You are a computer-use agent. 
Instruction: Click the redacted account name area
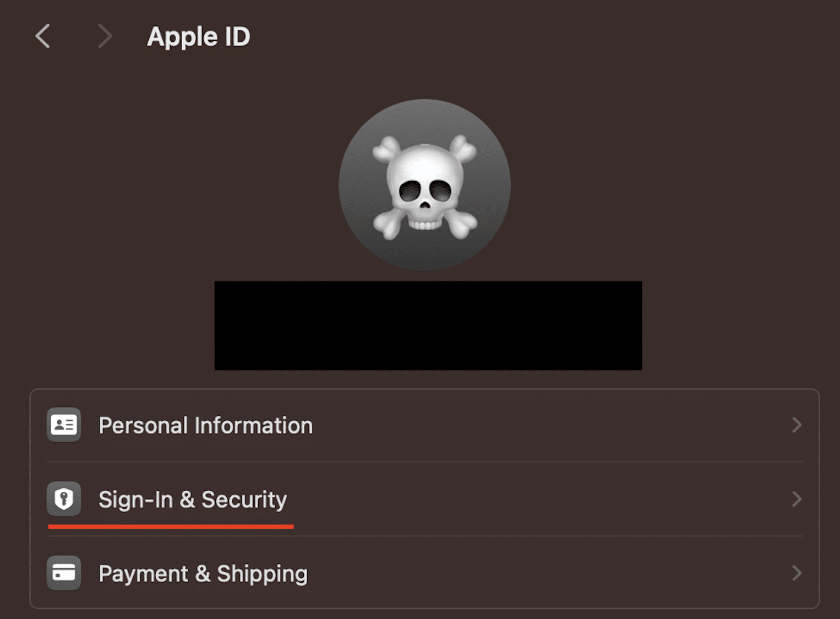428,324
